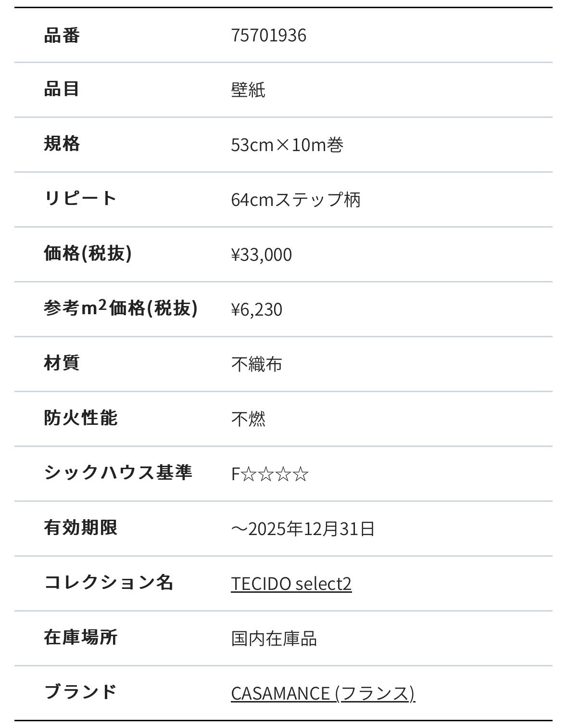
Task: Open the CASAMANCE (フランス) brand link
Action: (x=323, y=693)
